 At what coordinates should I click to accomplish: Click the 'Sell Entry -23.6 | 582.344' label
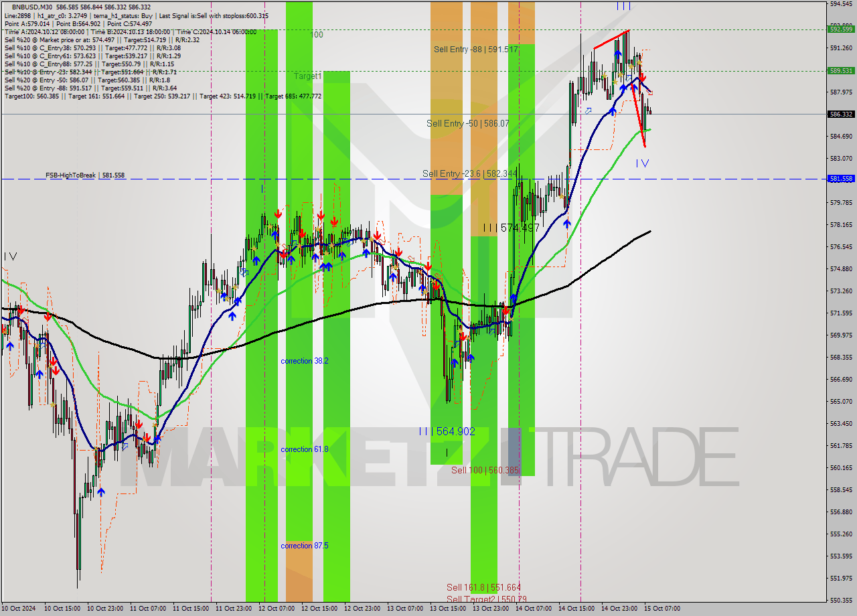tap(470, 174)
